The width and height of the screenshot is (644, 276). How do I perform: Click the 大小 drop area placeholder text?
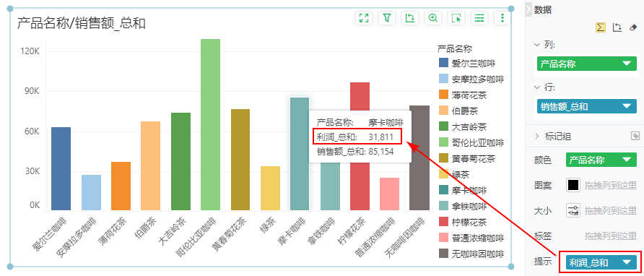[611, 210]
